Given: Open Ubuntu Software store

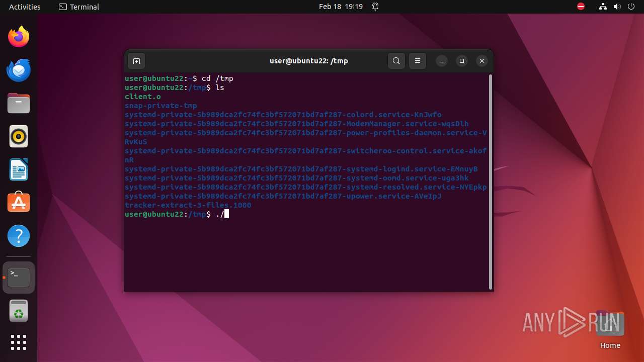Looking at the screenshot, I should point(19,203).
